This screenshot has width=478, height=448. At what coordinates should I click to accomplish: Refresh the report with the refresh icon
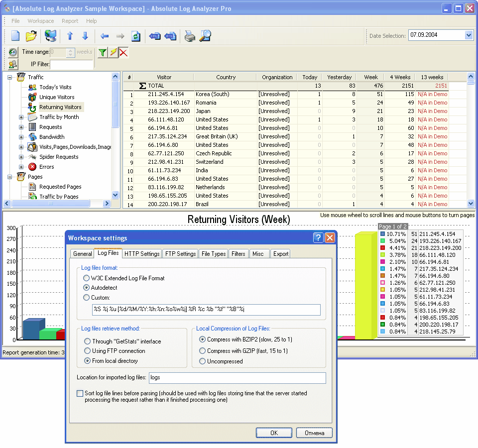(x=135, y=36)
